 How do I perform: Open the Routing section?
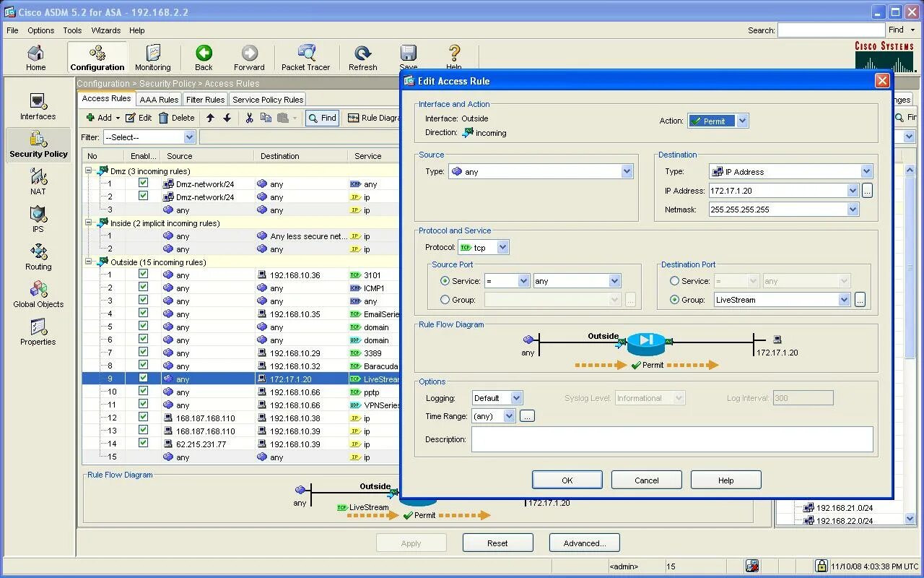(x=38, y=256)
